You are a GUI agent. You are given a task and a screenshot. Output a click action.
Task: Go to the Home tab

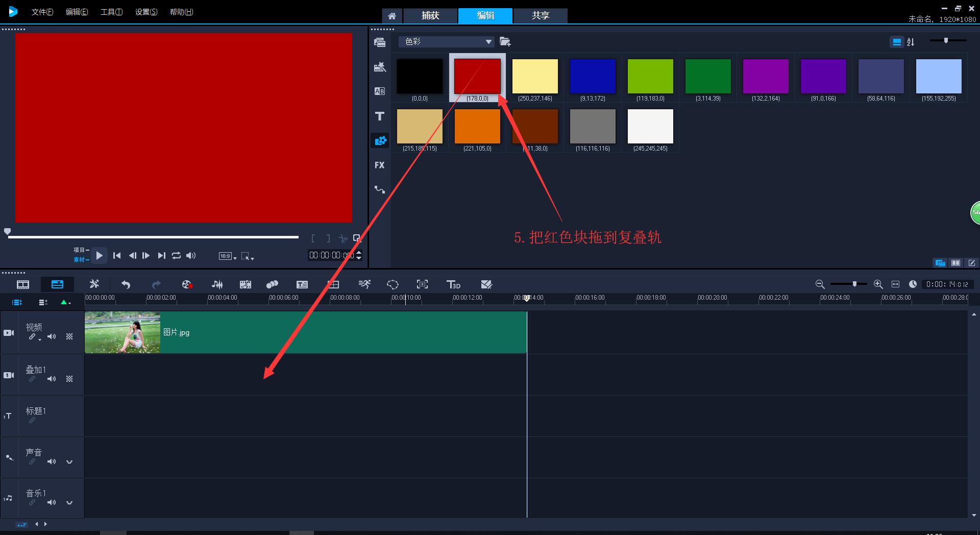pyautogui.click(x=392, y=16)
